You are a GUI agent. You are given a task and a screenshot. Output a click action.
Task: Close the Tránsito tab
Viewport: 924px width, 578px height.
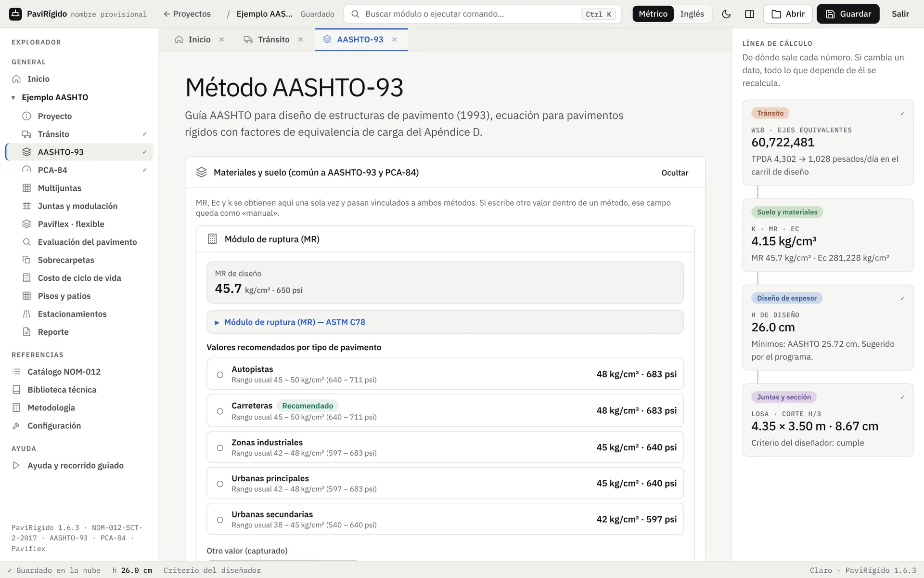[300, 39]
